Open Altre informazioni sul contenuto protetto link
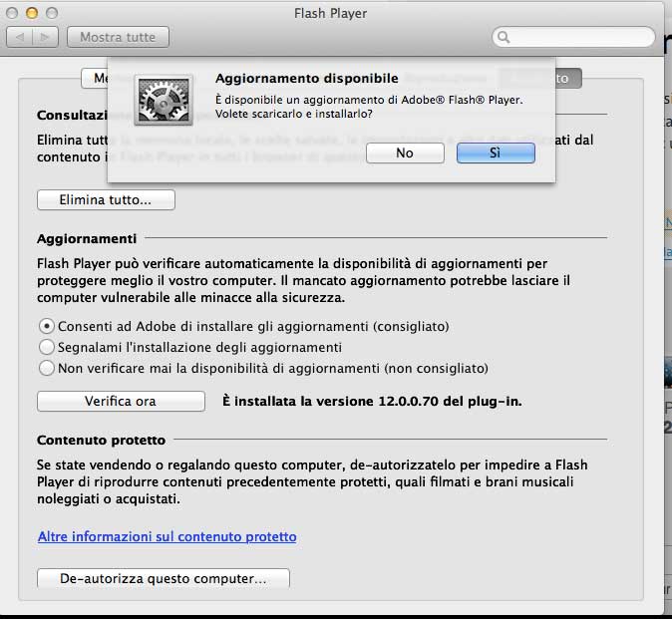The height and width of the screenshot is (619, 672). 168,536
